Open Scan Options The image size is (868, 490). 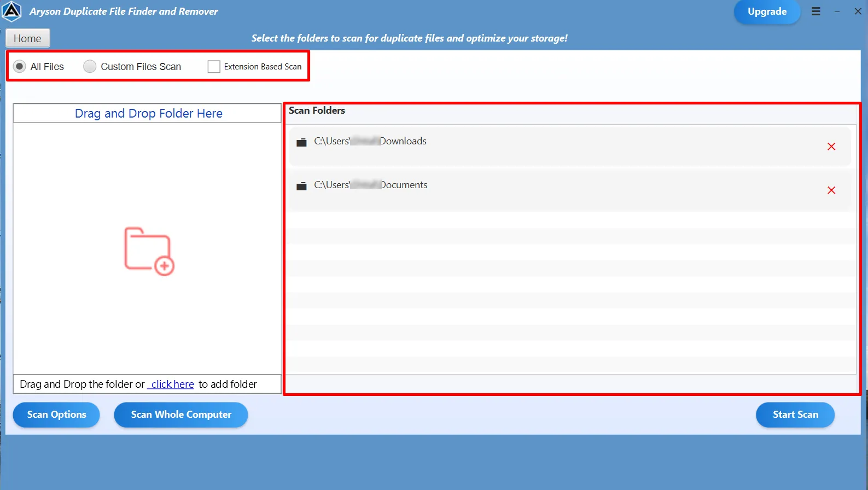[x=56, y=415]
